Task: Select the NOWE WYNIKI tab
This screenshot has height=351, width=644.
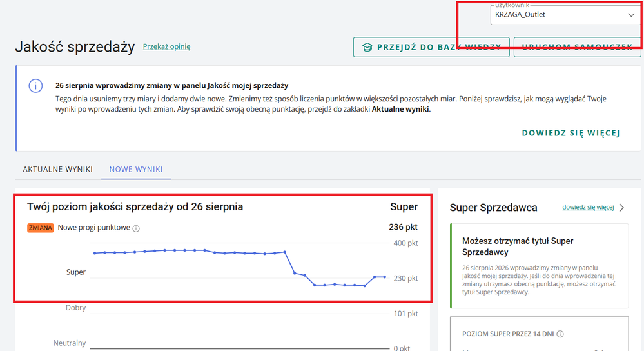Action: pyautogui.click(x=136, y=169)
